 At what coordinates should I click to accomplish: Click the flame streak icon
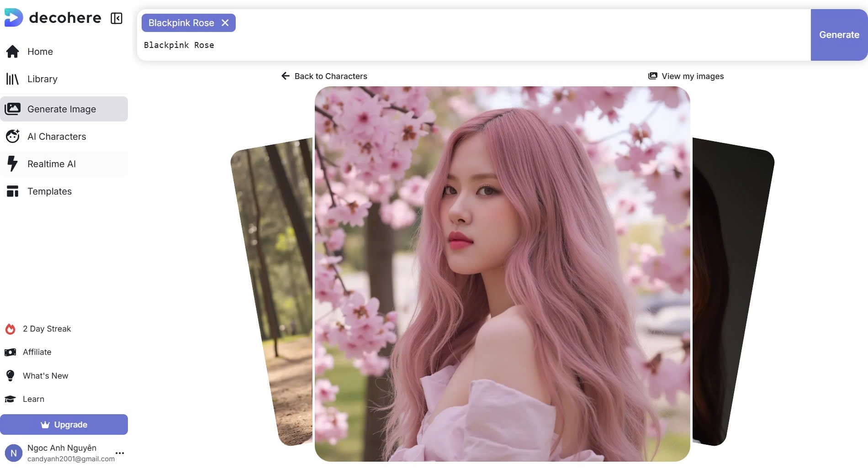[10, 329]
